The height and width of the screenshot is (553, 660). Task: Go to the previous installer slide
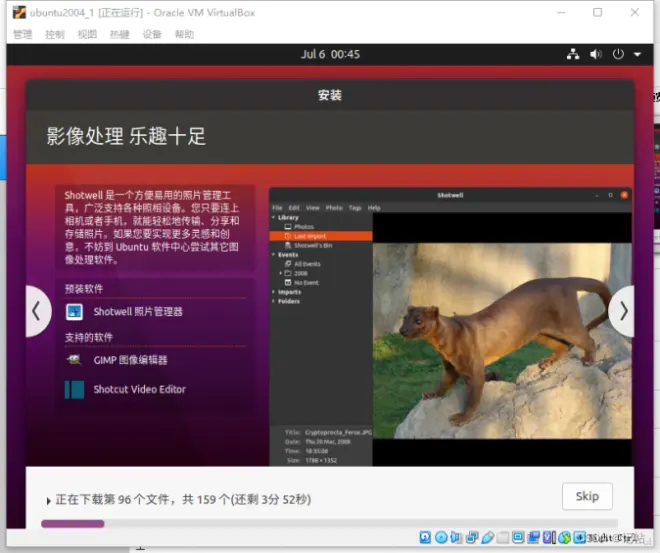click(37, 311)
